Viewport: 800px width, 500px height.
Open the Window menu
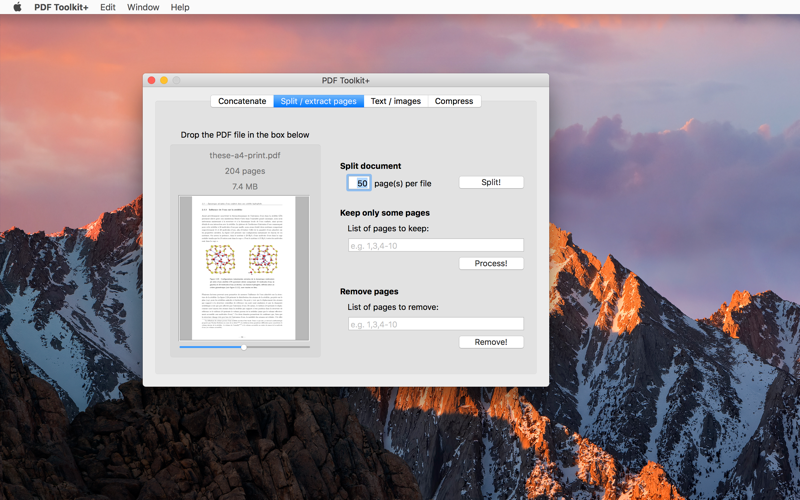(143, 7)
